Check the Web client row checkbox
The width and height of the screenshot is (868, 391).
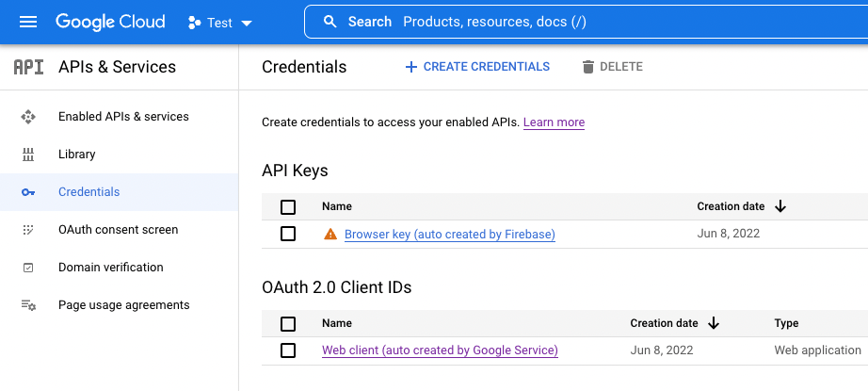288,350
